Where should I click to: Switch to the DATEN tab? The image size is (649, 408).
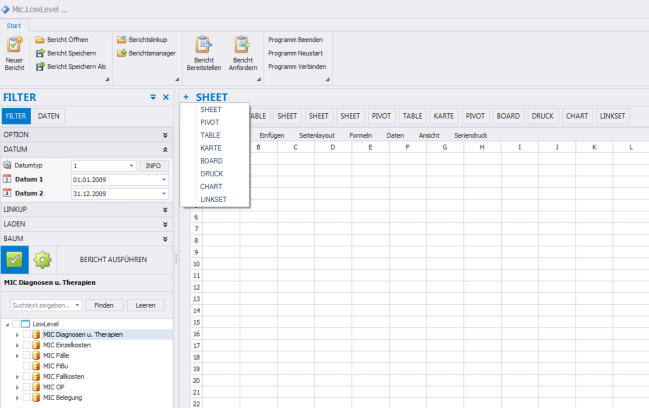[48, 116]
